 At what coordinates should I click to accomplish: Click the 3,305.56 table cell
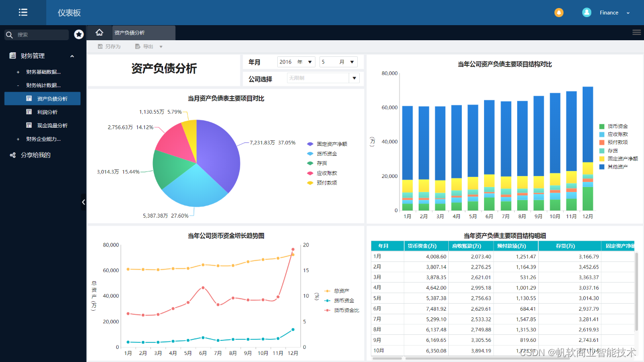click(471, 340)
